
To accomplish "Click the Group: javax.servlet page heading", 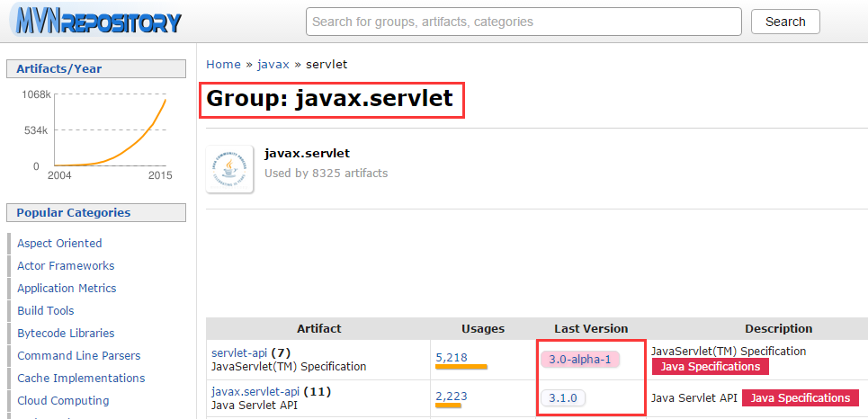I will pos(330,99).
